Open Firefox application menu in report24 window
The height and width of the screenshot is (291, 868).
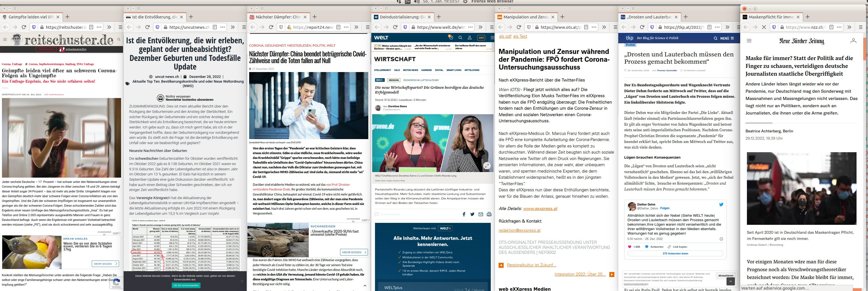point(368,27)
